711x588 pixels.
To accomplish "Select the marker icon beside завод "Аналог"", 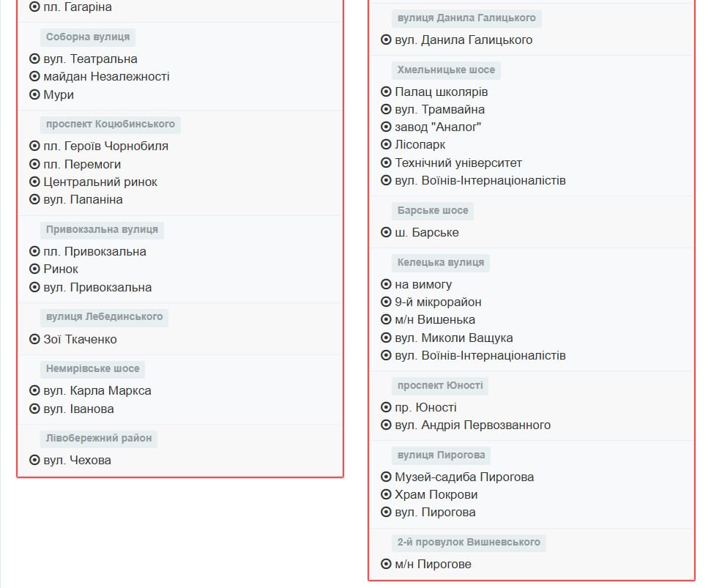I will pos(386,127).
